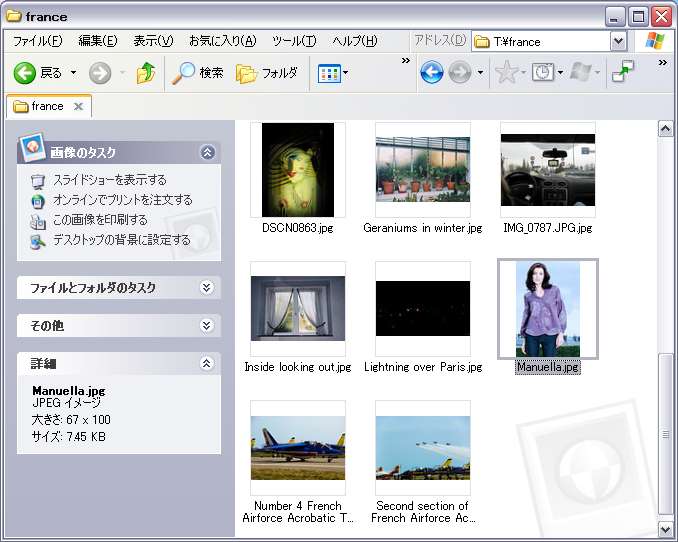Collapse the 詳細 details panel
This screenshot has width=678, height=542.
click(207, 363)
